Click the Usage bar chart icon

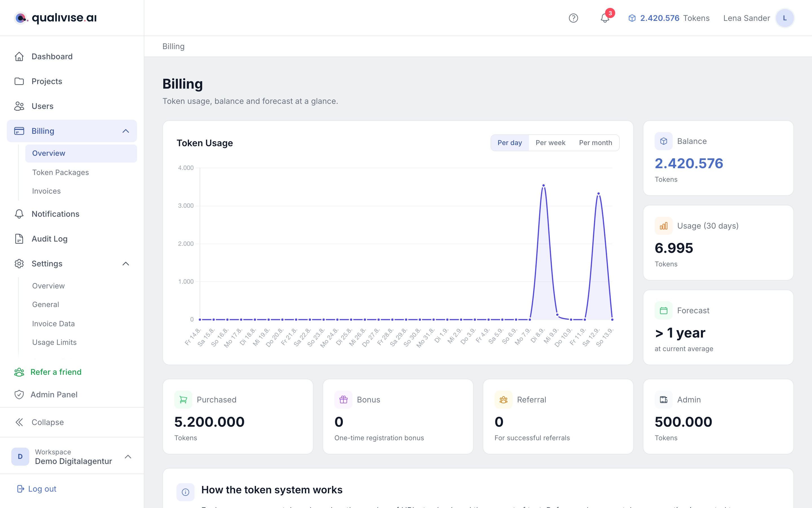[663, 226]
